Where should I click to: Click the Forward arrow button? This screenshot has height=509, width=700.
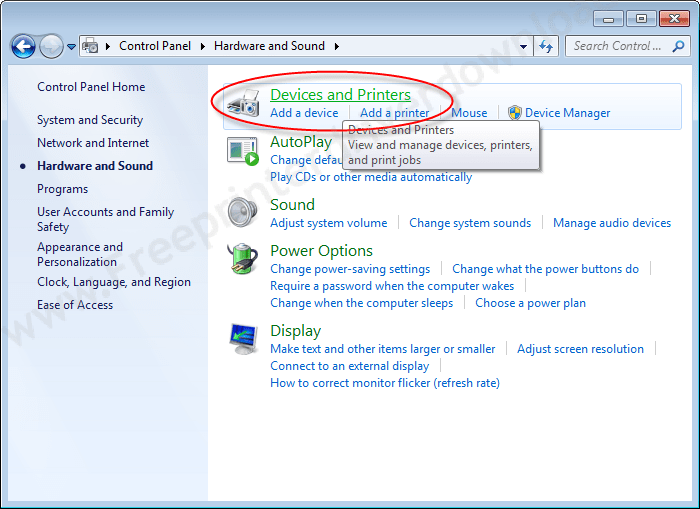point(51,46)
